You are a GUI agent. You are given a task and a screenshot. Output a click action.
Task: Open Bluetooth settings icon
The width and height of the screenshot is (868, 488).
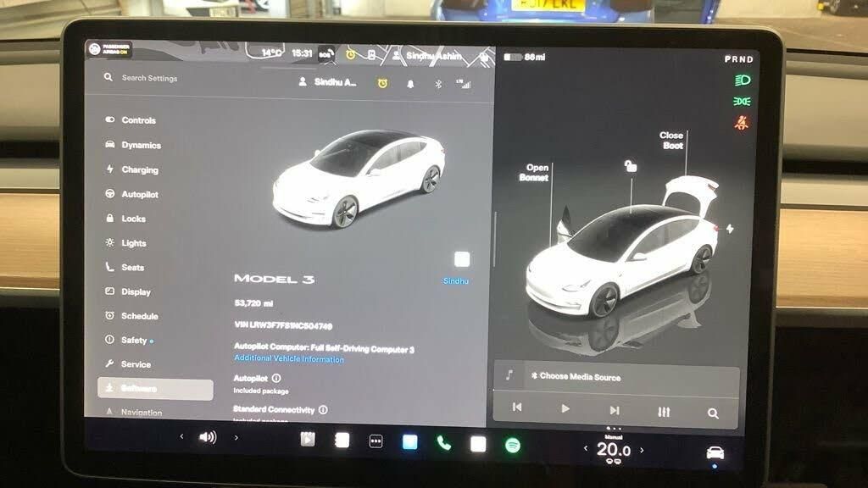click(x=438, y=84)
